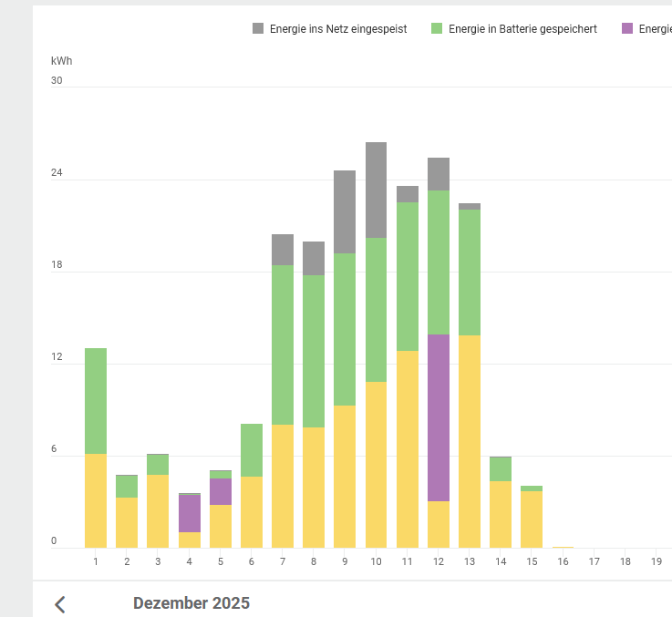672x617 pixels.
Task: Toggle 'Energie in Batterie gespeichert' legend label
Action: pyautogui.click(x=522, y=29)
